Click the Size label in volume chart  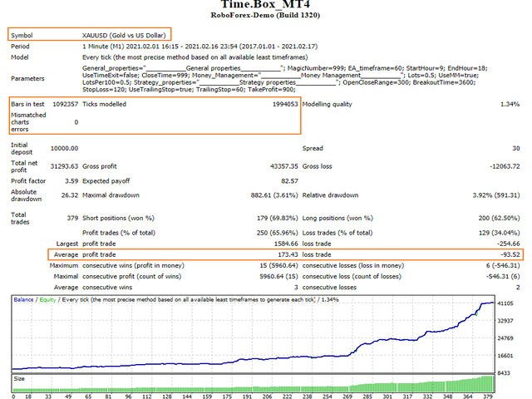pos(19,379)
